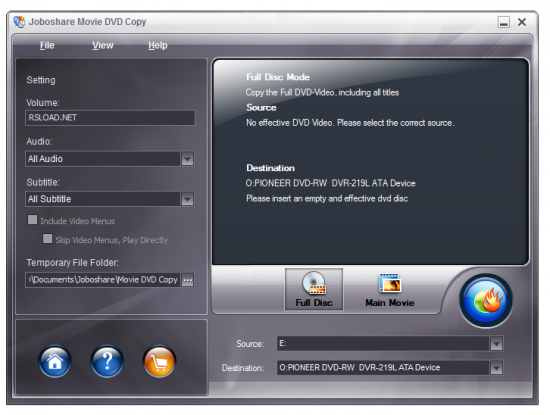This screenshot has height=415, width=550.
Task: Click the orange shopping cart button
Action: coord(159,361)
